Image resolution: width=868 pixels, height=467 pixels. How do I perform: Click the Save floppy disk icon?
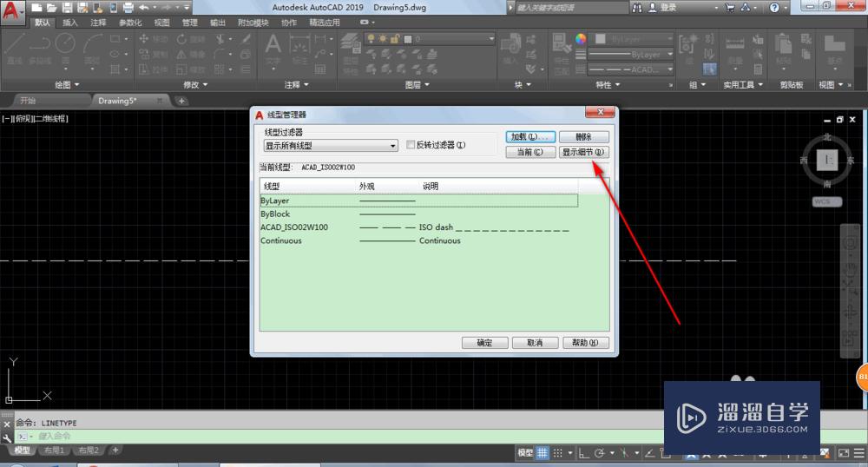point(67,8)
